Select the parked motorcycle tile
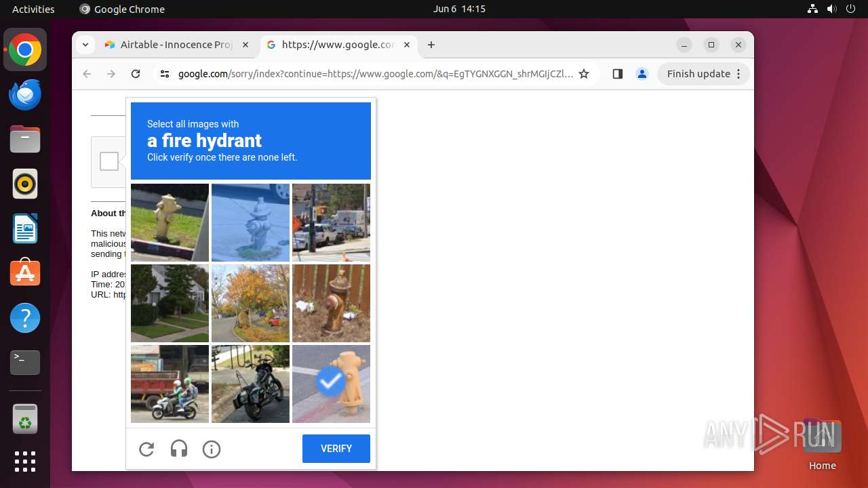Screen dimensions: 868x488 click(250, 384)
